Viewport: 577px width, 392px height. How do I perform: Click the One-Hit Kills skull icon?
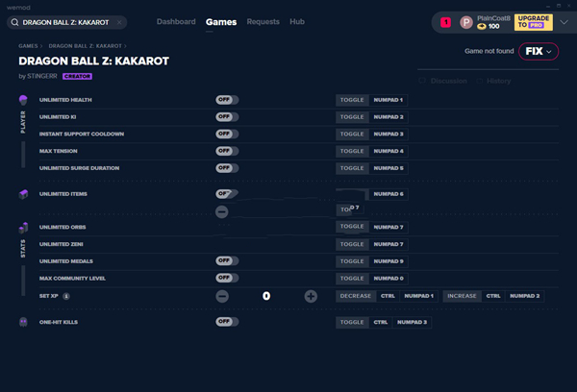pyautogui.click(x=23, y=322)
